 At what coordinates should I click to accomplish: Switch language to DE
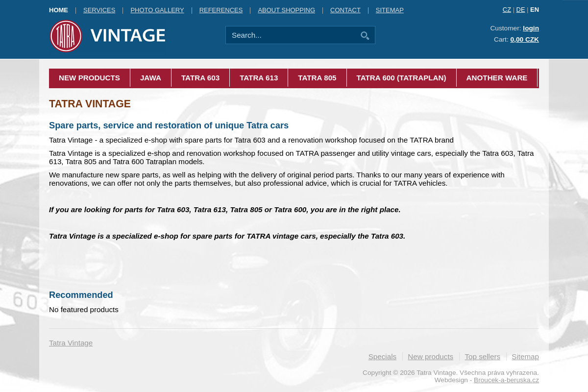[520, 9]
